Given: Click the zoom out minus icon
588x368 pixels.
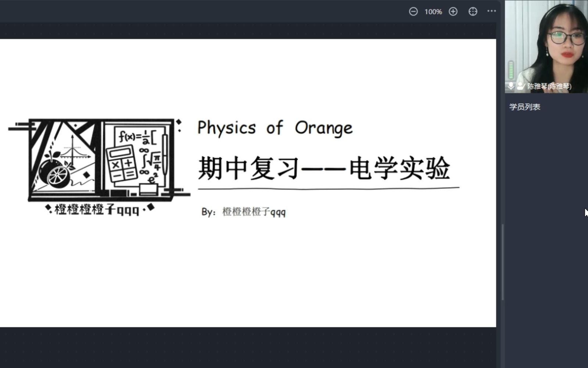Looking at the screenshot, I should pyautogui.click(x=413, y=11).
